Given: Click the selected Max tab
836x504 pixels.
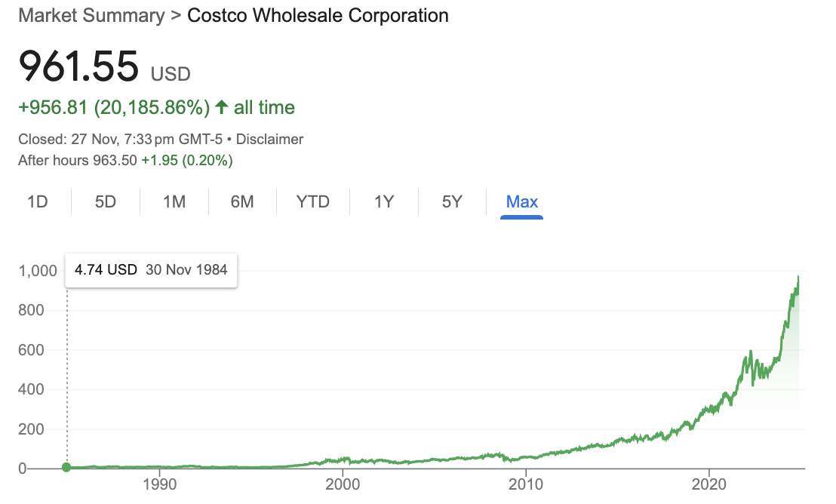Looking at the screenshot, I should pyautogui.click(x=521, y=202).
